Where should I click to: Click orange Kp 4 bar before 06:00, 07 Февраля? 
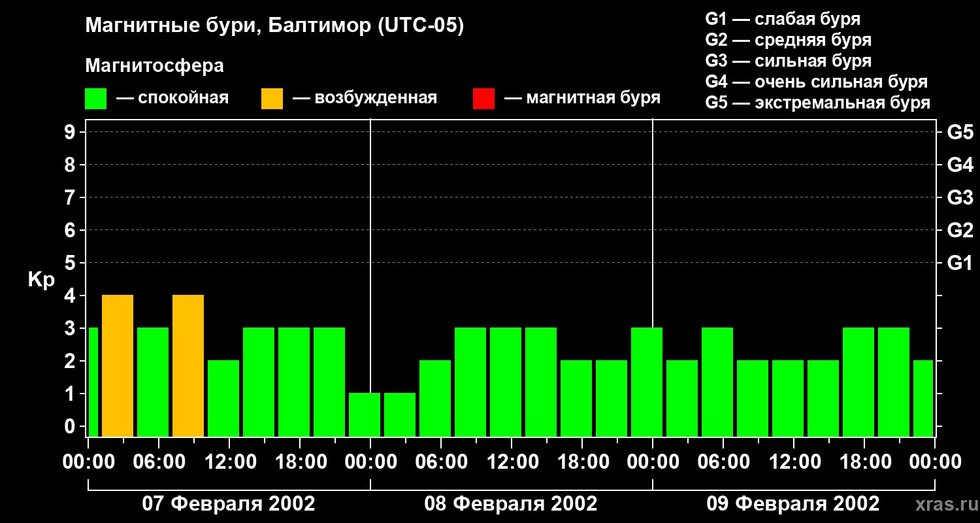coord(118,365)
